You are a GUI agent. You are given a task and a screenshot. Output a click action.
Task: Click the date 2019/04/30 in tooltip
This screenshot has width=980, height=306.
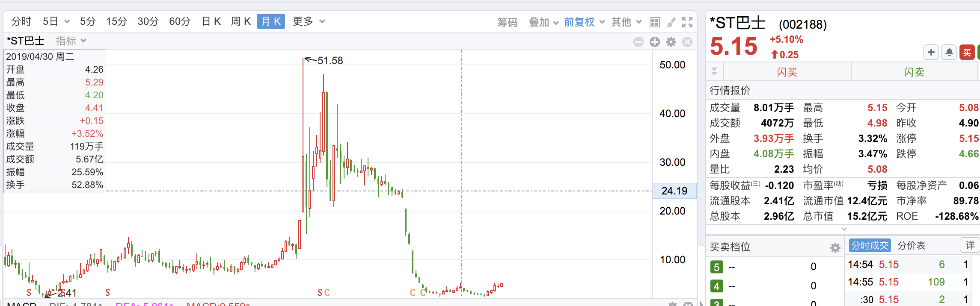pyautogui.click(x=30, y=56)
